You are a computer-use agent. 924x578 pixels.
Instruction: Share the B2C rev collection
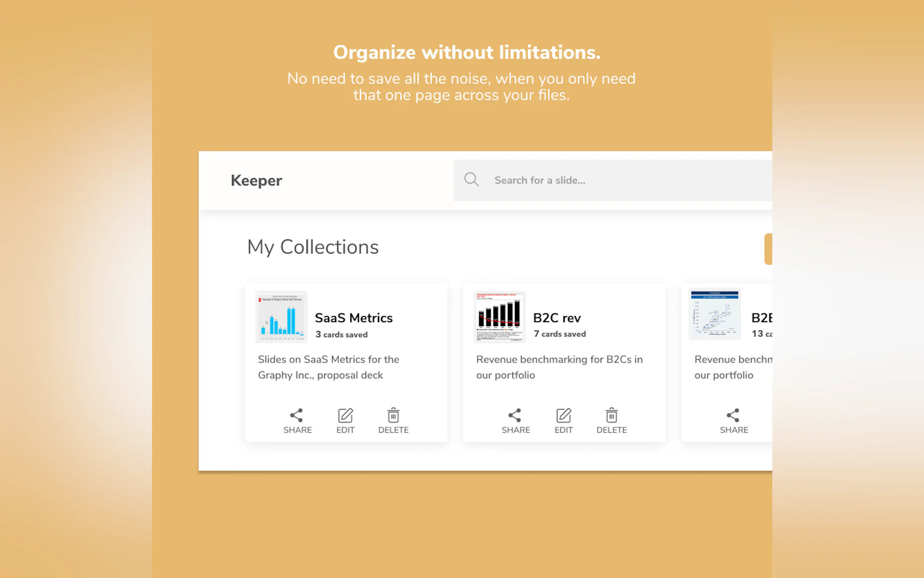click(515, 415)
